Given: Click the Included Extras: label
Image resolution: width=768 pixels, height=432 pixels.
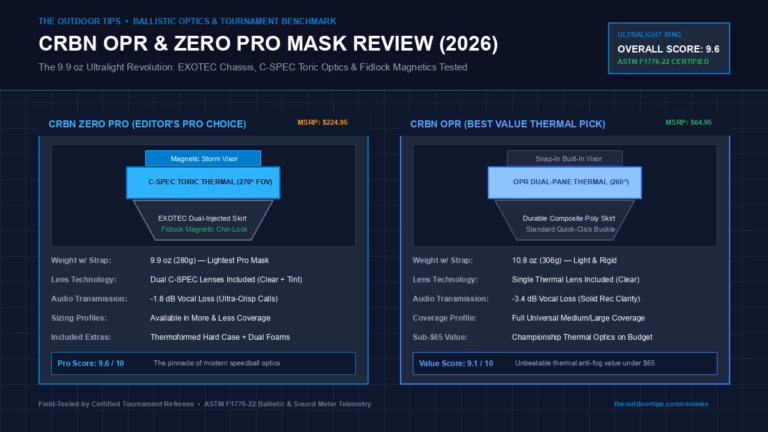Looking at the screenshot, I should tap(81, 337).
